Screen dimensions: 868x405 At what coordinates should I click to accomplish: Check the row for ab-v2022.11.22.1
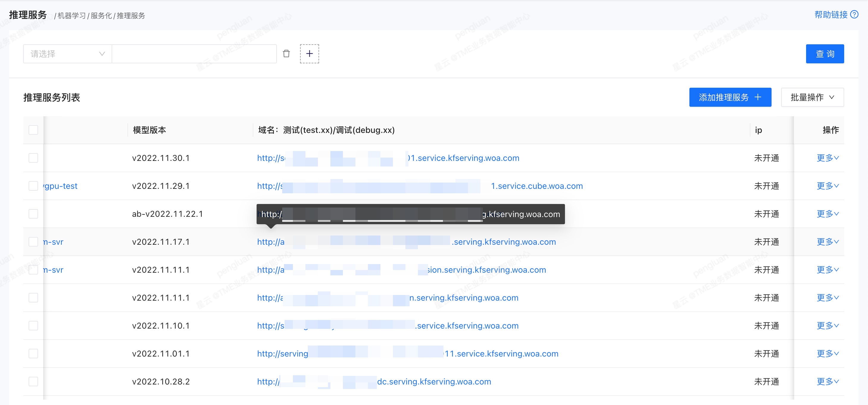click(x=33, y=214)
